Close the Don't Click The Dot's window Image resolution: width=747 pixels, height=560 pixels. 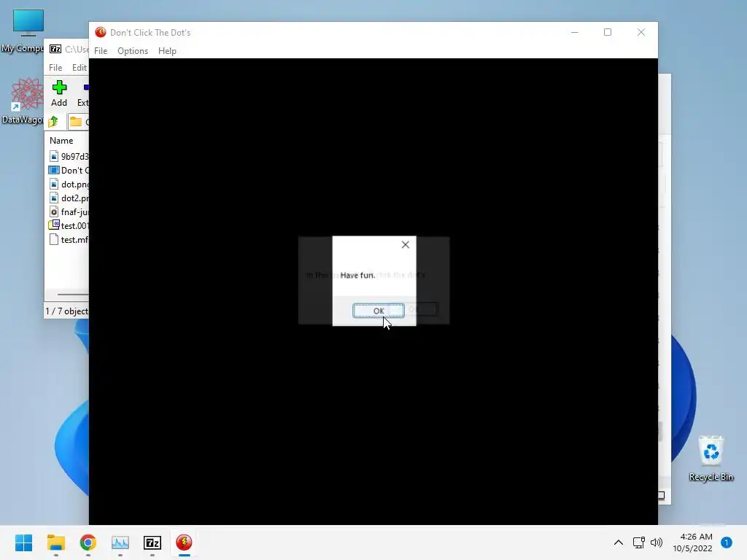tap(641, 32)
